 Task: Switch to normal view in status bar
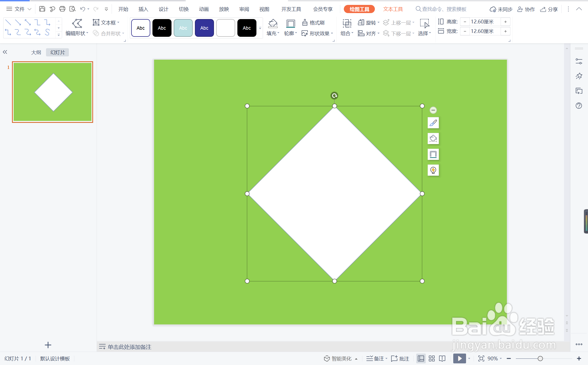(x=421, y=358)
